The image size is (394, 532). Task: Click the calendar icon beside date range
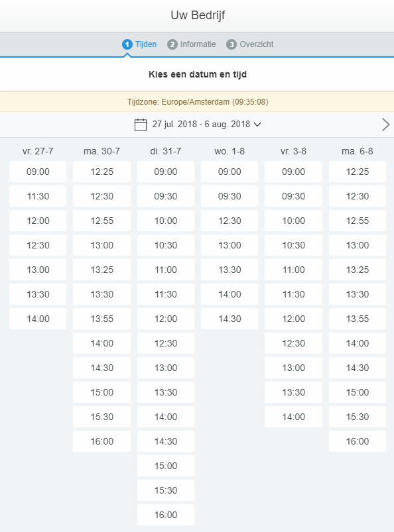[x=140, y=125]
